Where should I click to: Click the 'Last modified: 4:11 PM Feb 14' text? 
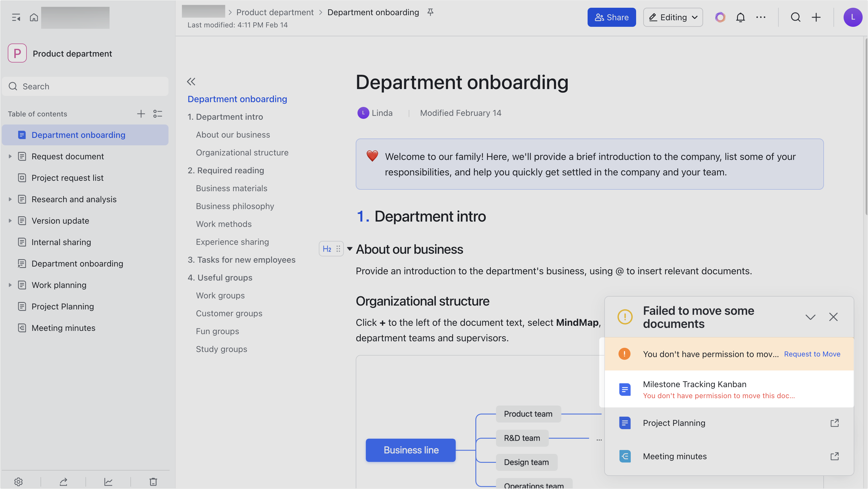coord(237,25)
